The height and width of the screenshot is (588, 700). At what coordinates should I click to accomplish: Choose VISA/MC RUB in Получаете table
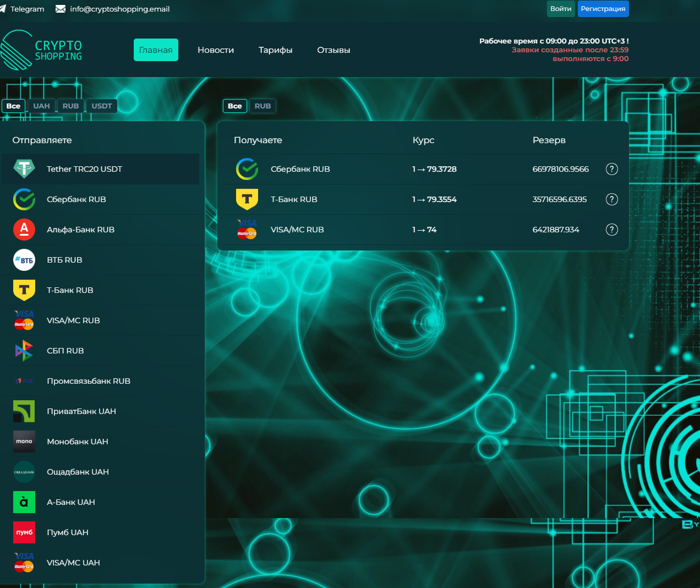(297, 230)
